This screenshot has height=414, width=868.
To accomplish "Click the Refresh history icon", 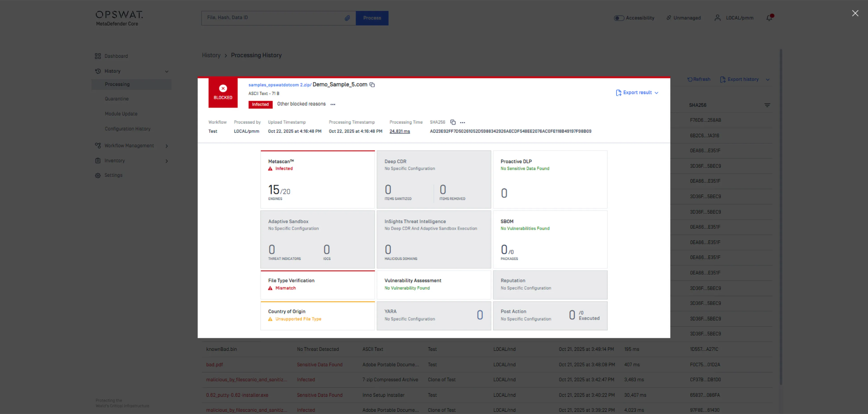I will point(690,79).
